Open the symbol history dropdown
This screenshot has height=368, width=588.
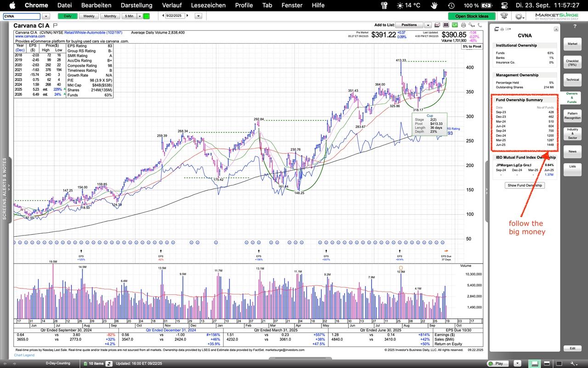point(45,16)
